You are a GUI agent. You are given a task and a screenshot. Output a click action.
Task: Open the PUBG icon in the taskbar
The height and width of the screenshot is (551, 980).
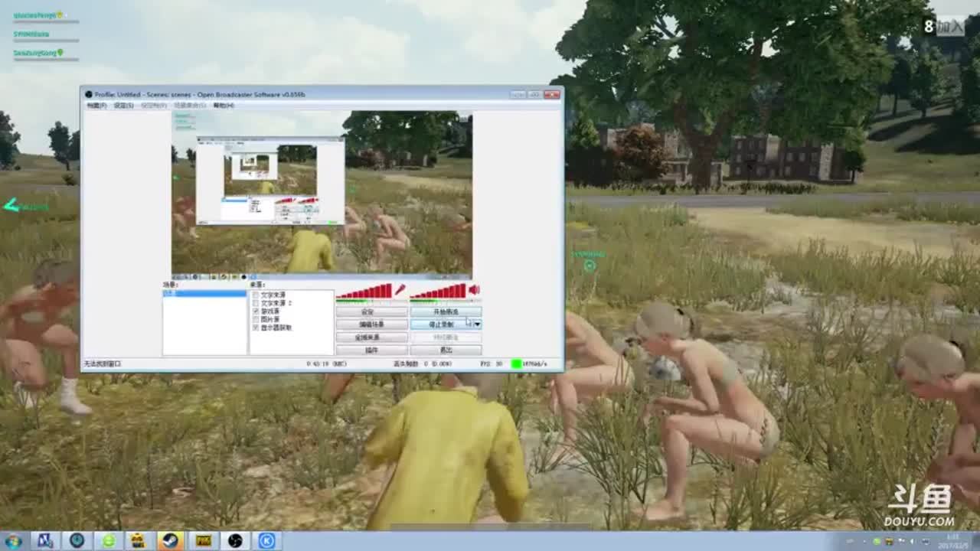click(203, 540)
